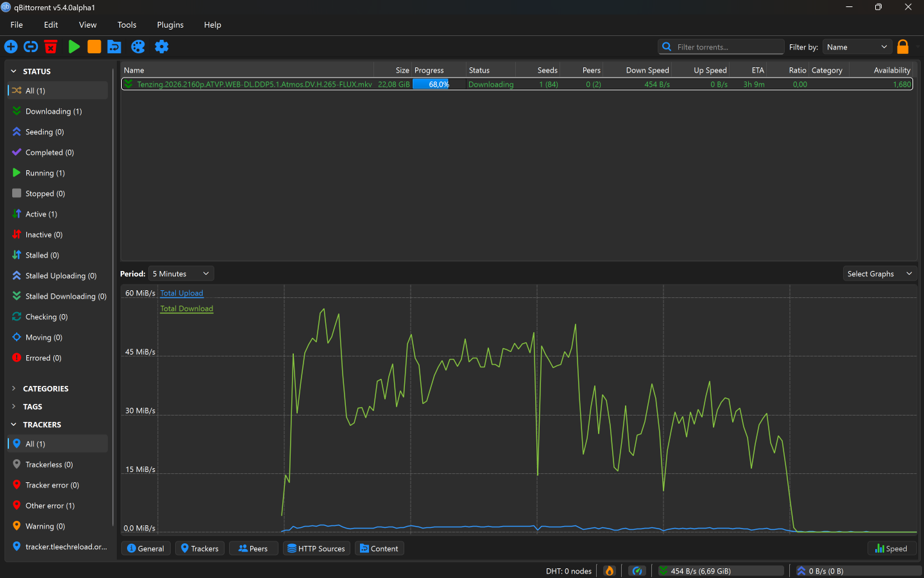Click the orange lock icon
Image resolution: width=924 pixels, height=578 pixels.
pyautogui.click(x=903, y=47)
